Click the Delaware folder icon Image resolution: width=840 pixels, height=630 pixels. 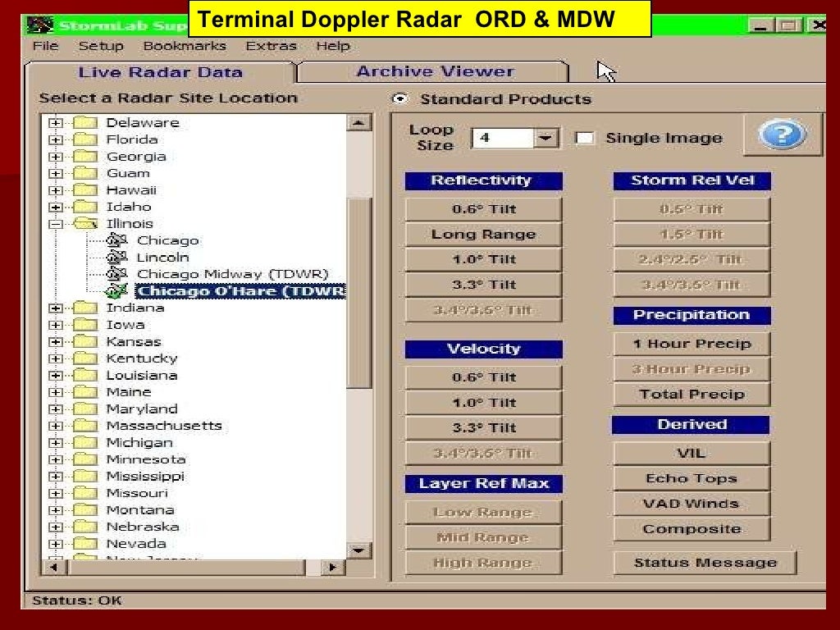pyautogui.click(x=85, y=122)
